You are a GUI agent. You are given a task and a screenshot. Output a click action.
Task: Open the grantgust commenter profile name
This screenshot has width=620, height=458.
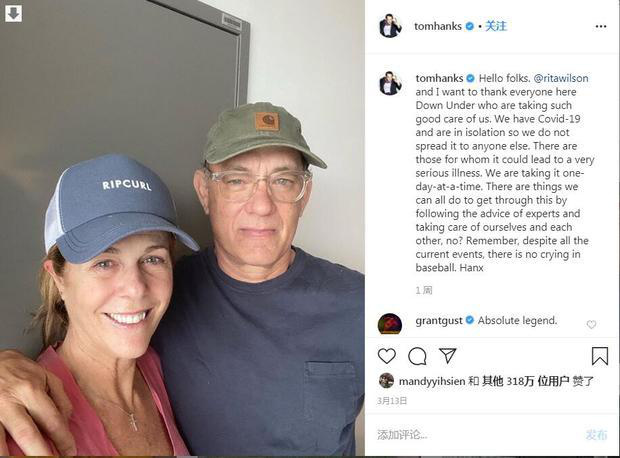[439, 320]
